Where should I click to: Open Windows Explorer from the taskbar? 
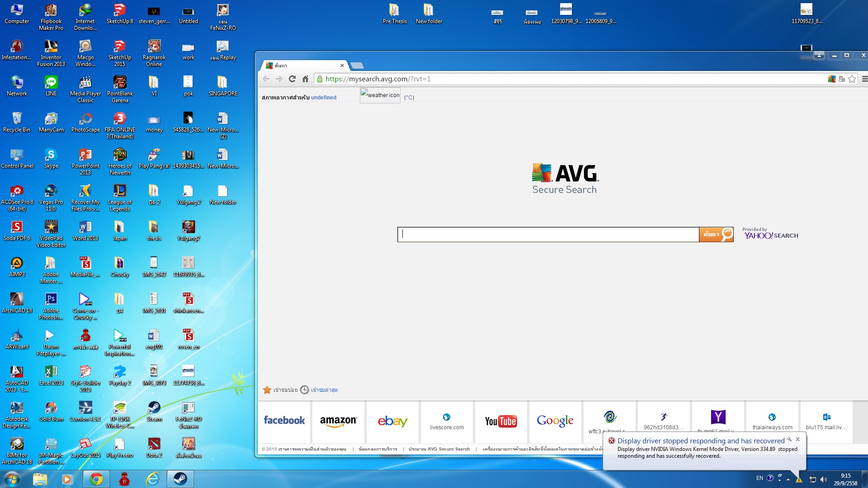pos(40,479)
